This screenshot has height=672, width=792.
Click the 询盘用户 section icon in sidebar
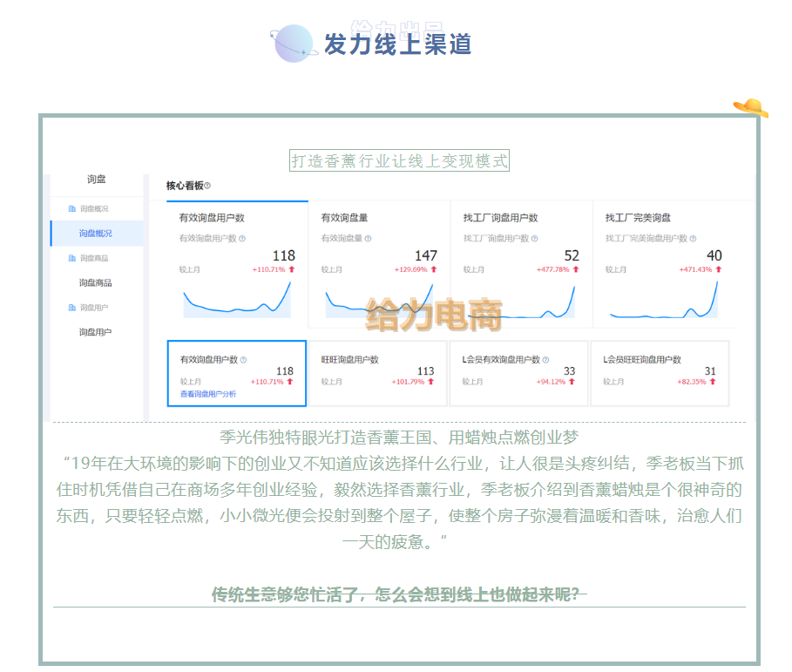pyautogui.click(x=72, y=308)
